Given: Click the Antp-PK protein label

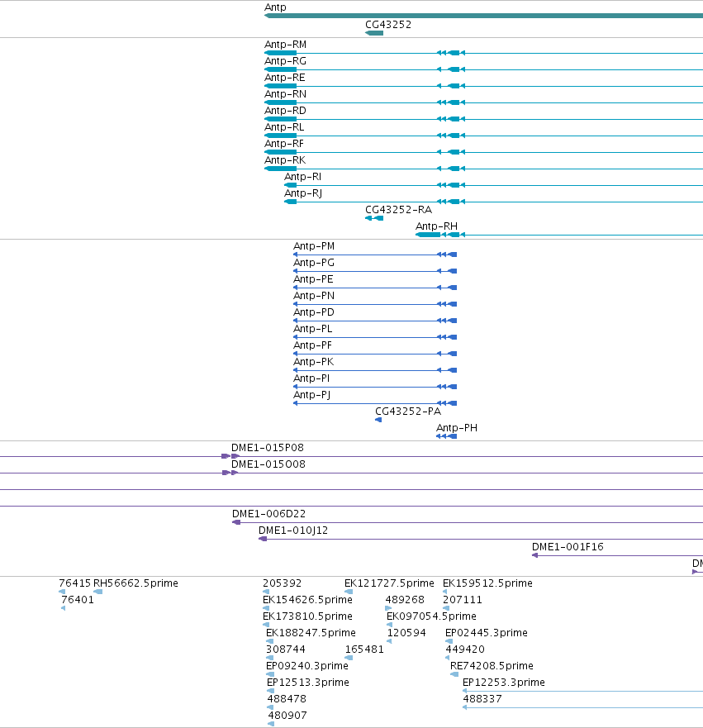Looking at the screenshot, I should click(314, 362).
